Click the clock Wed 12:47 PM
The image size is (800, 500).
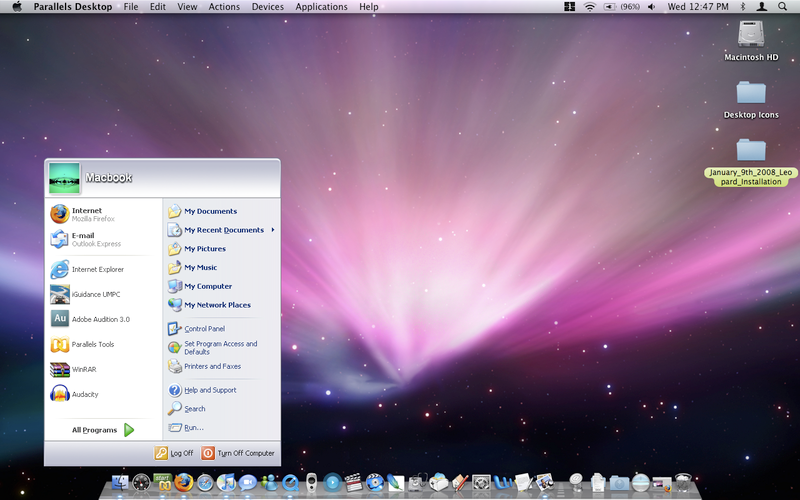(698, 7)
